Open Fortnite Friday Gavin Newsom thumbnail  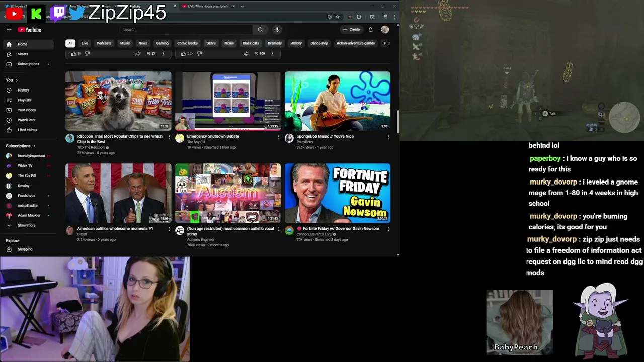[x=338, y=193]
